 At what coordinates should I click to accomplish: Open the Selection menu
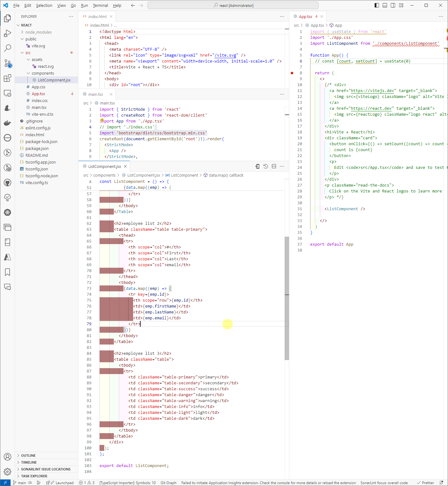(44, 5)
